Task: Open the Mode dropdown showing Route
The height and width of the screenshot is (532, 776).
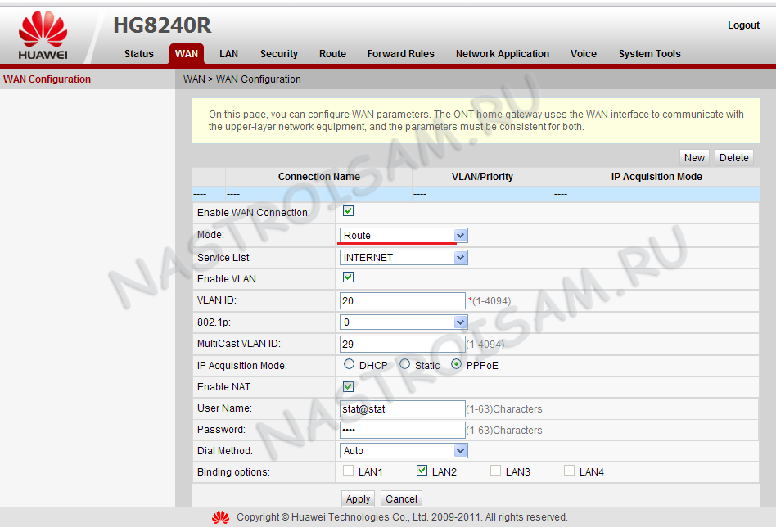Action: coord(404,236)
